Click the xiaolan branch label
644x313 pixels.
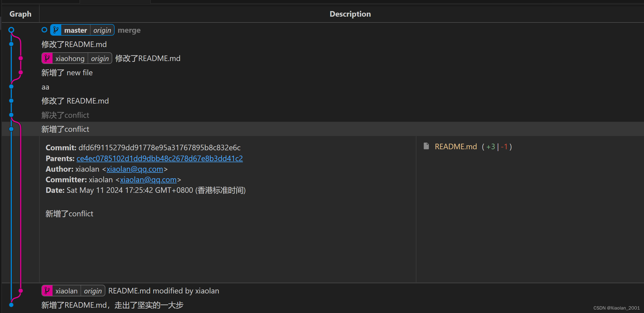pos(67,291)
